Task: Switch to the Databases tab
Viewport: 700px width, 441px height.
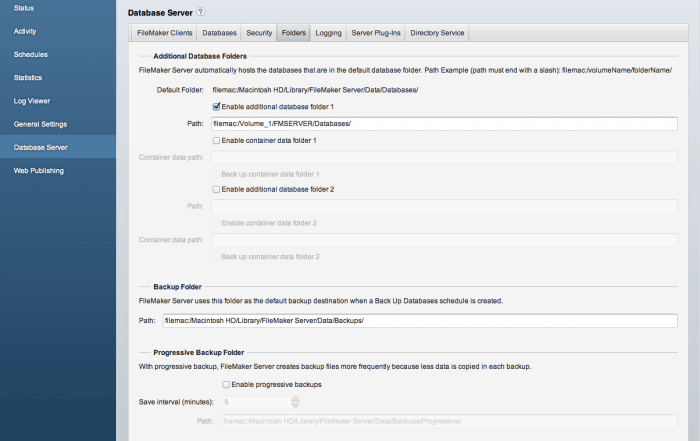Action: coord(219,33)
